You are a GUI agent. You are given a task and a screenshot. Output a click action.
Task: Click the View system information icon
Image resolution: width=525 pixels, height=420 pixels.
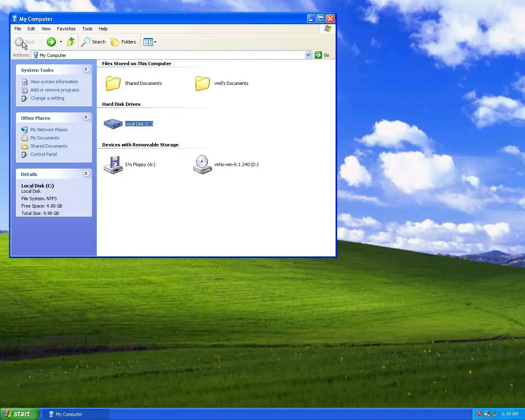[x=25, y=82]
